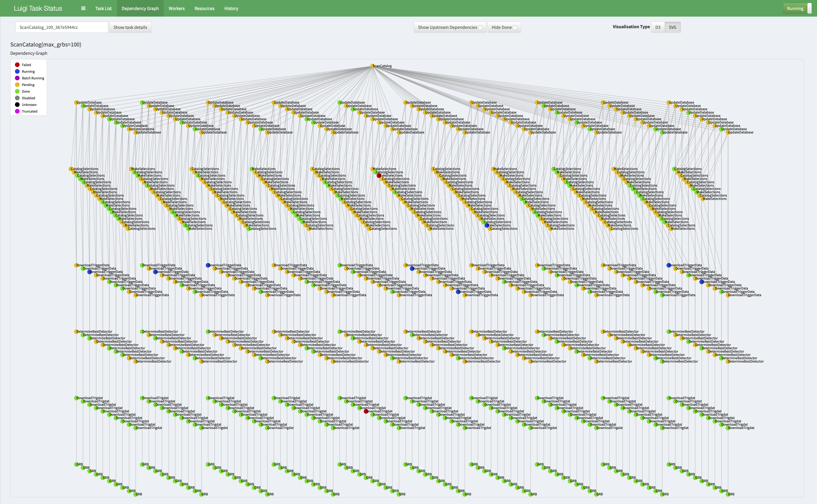Click the blue running MakeSelections node
The image size is (817, 504).
[x=487, y=225]
